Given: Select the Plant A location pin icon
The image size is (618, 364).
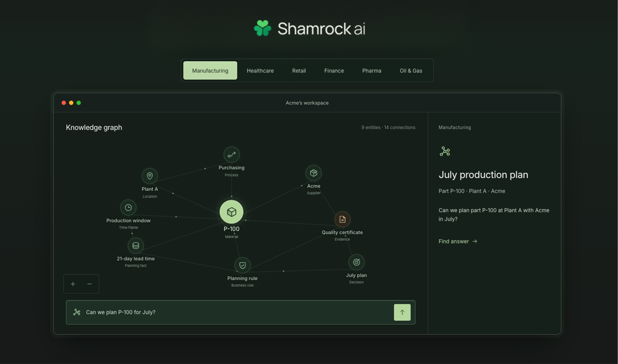Looking at the screenshot, I should (x=150, y=176).
